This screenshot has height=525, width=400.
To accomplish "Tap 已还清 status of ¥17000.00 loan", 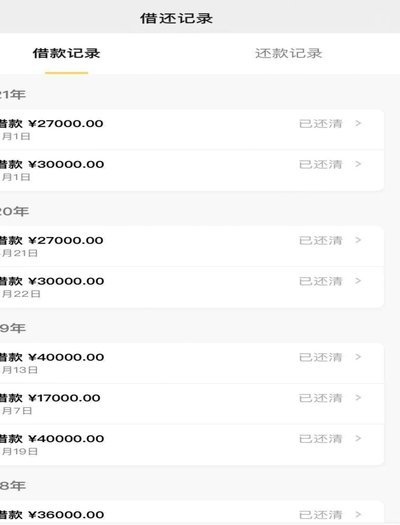I will 320,398.
